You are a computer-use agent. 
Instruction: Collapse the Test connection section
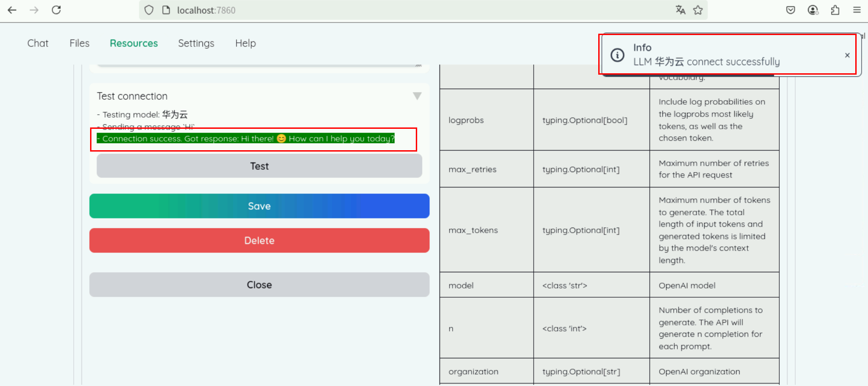tap(417, 96)
